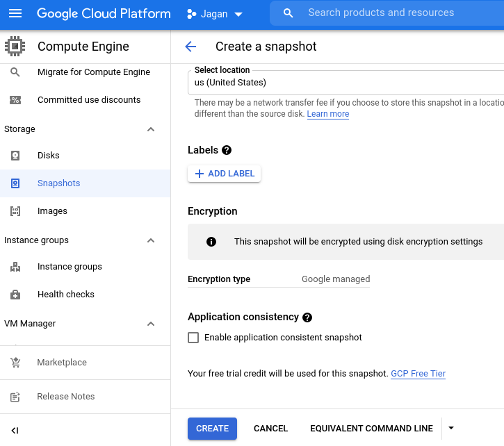
Task: Click the Images icon
Action: coord(15,211)
